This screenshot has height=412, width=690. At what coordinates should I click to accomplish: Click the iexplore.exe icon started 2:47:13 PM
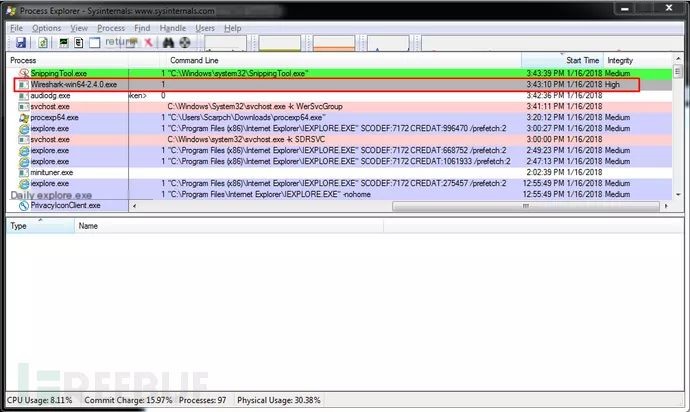(24, 162)
